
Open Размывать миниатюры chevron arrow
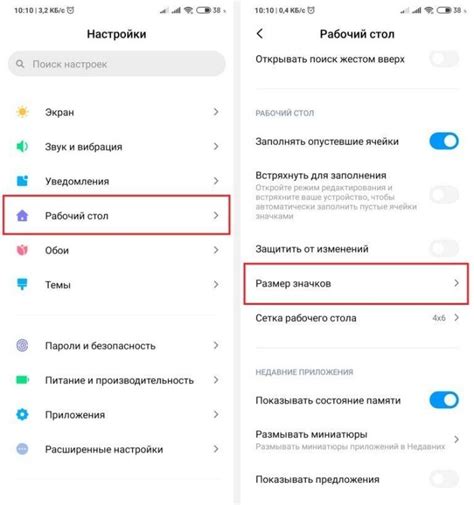(x=456, y=439)
